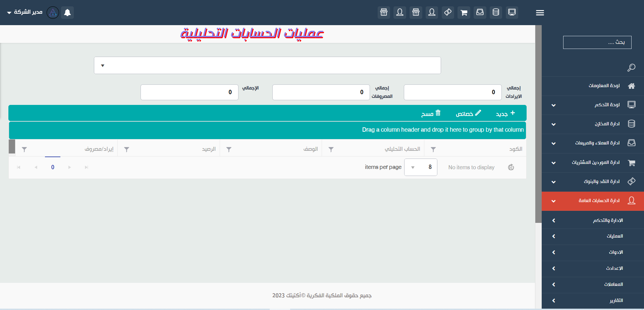Collapse ادارة الحسابات العامة section
This screenshot has width=644, height=310.
pos(593,201)
